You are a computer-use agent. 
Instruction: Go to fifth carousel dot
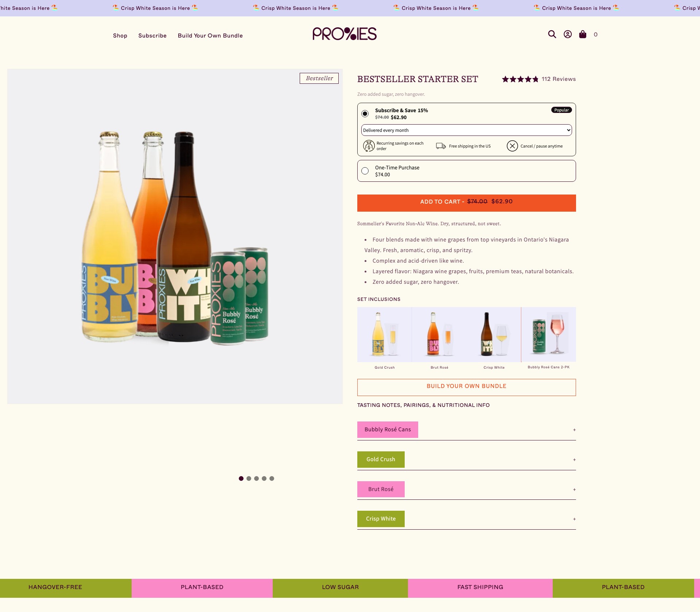pos(272,478)
